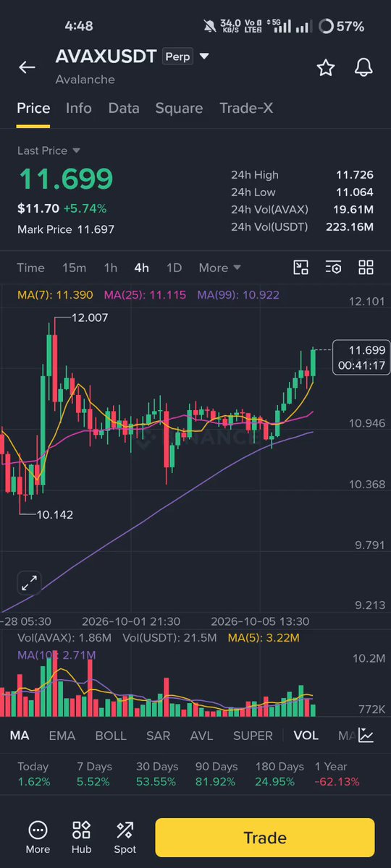Expand the More timeframes dropdown

click(219, 268)
